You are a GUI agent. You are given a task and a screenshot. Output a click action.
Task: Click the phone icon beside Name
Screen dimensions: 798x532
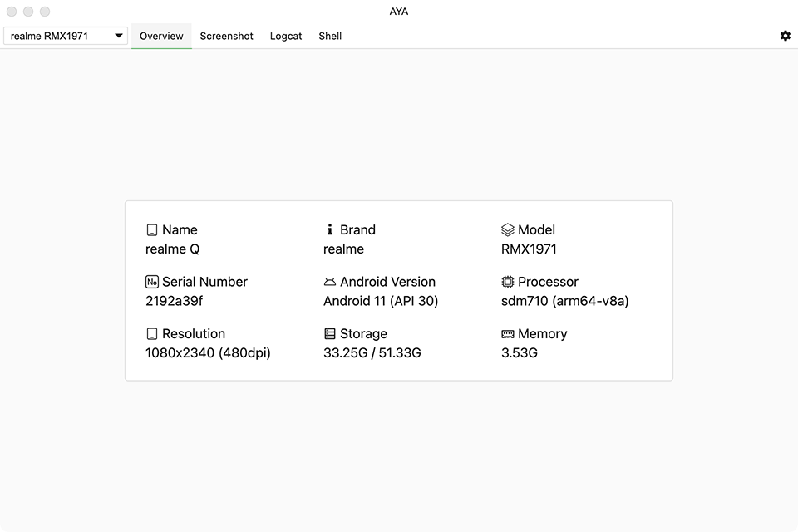(x=151, y=230)
